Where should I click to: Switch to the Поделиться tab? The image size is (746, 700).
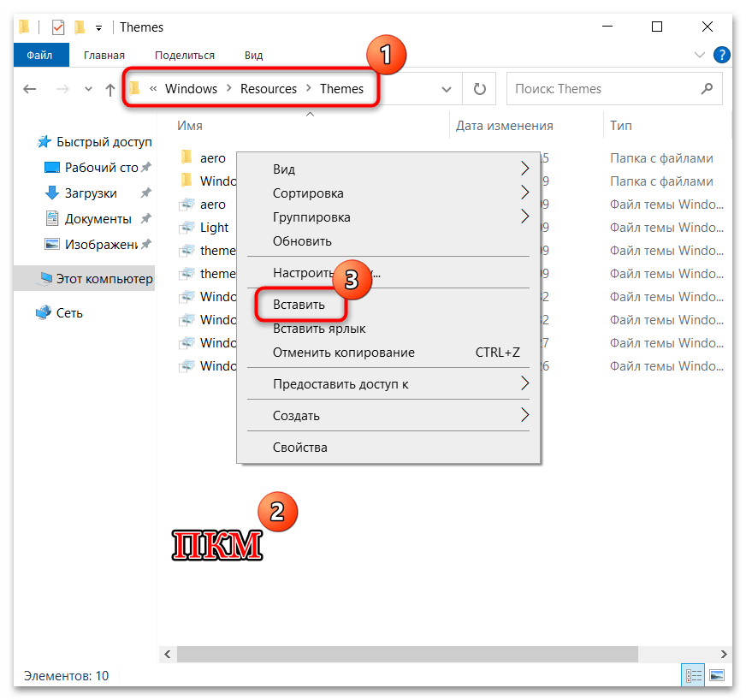click(185, 56)
